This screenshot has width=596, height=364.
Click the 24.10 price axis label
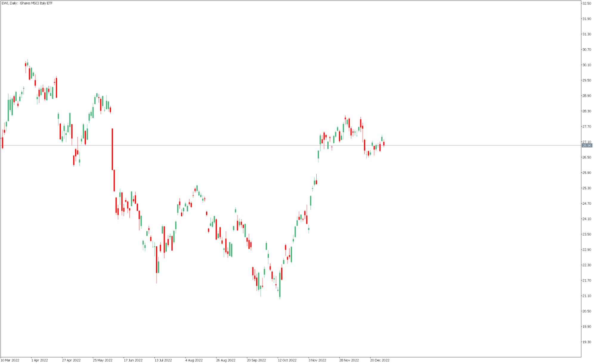coord(587,219)
